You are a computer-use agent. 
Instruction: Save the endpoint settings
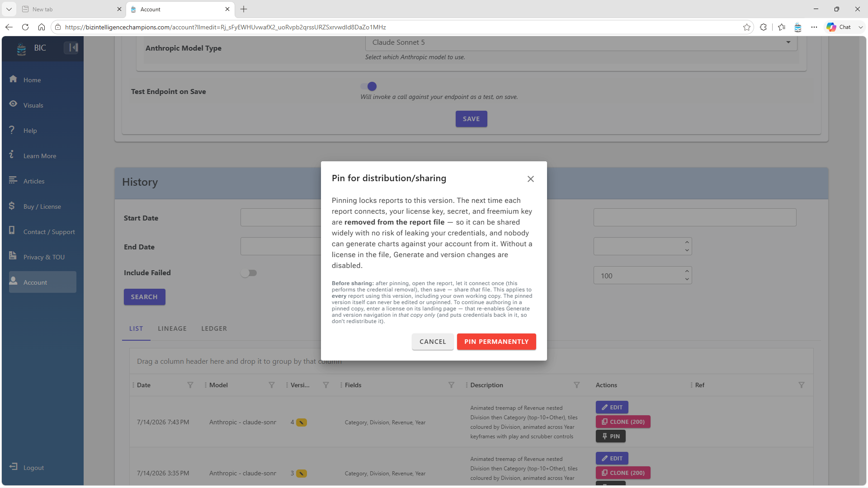pyautogui.click(x=471, y=119)
